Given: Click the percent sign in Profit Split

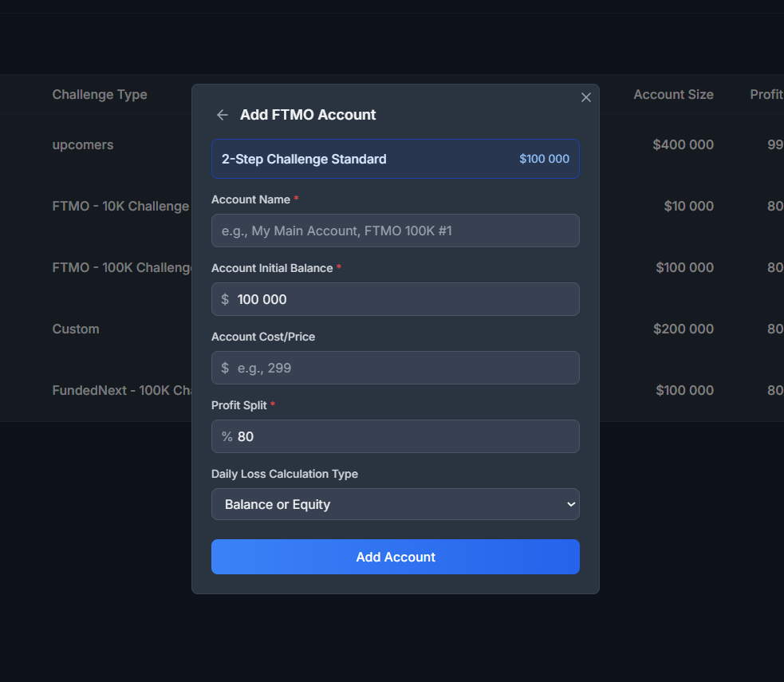Looking at the screenshot, I should point(225,436).
